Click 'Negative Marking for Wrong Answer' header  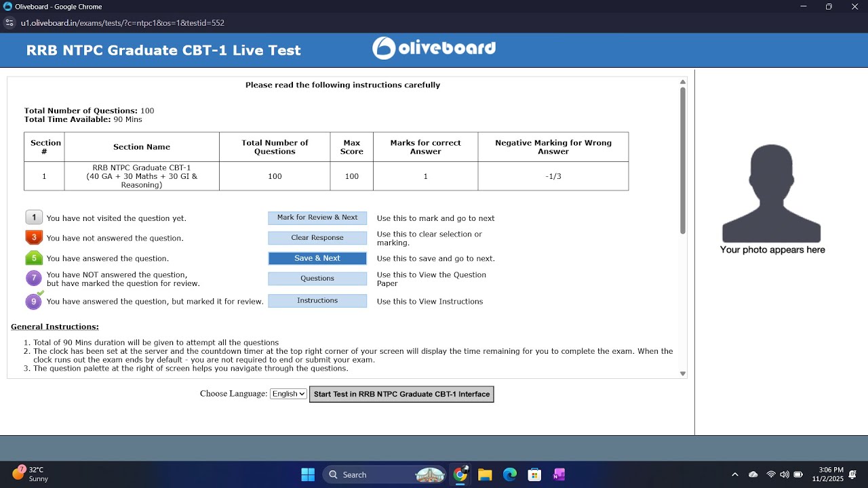(553, 147)
